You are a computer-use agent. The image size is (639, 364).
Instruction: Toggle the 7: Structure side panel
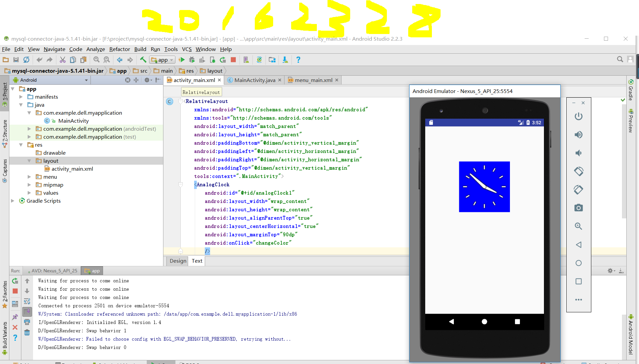point(5,133)
